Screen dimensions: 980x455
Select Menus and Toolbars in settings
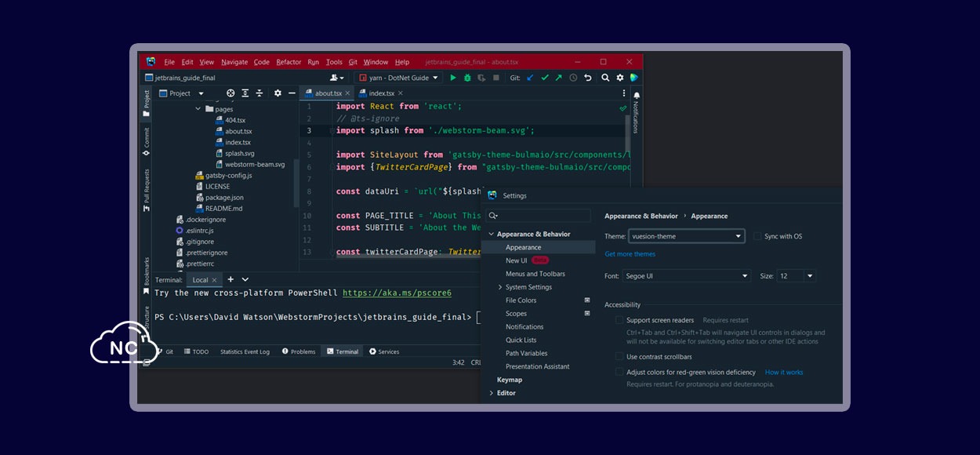(x=535, y=274)
